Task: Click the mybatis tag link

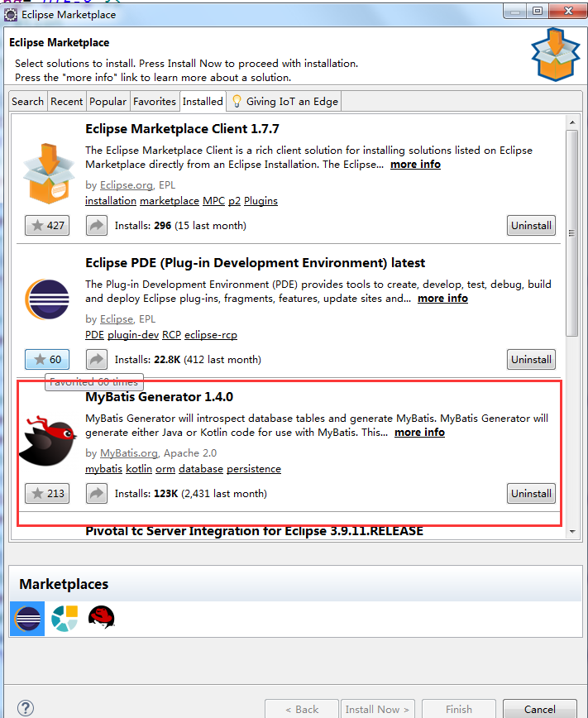Action: pyautogui.click(x=104, y=469)
